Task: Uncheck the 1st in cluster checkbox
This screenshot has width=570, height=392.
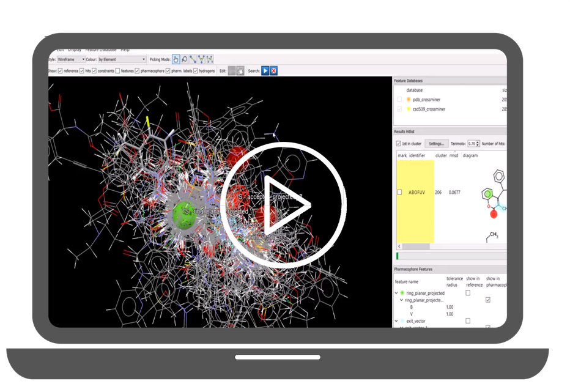Action: coord(399,144)
